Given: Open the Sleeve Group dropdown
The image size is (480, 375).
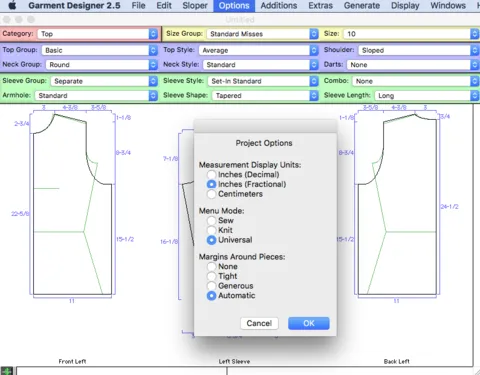Looking at the screenshot, I should click(x=104, y=81).
